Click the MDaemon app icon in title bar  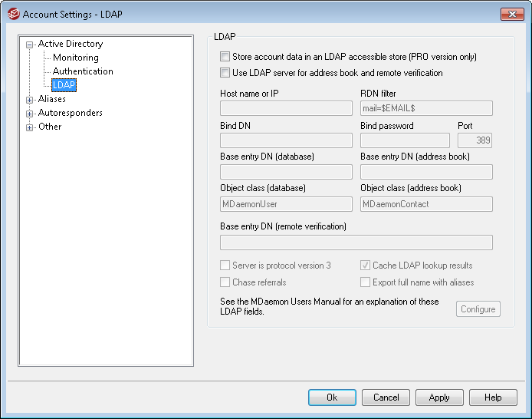click(x=13, y=14)
